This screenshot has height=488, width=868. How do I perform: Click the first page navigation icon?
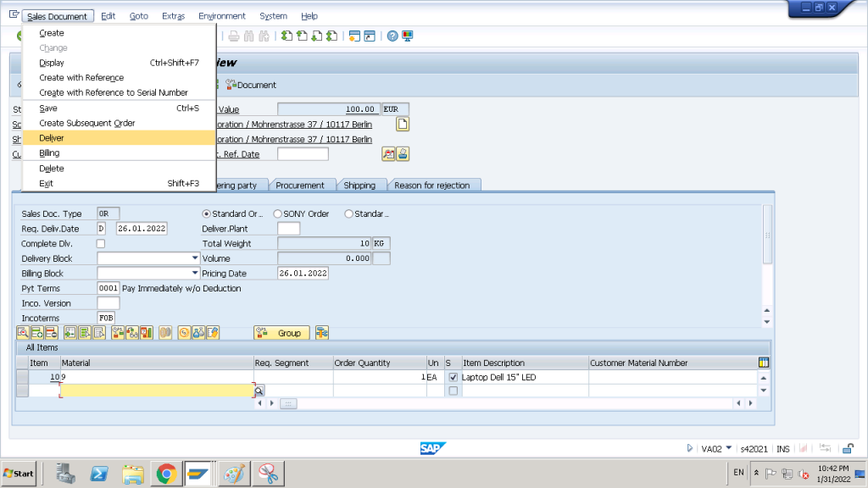coord(287,36)
